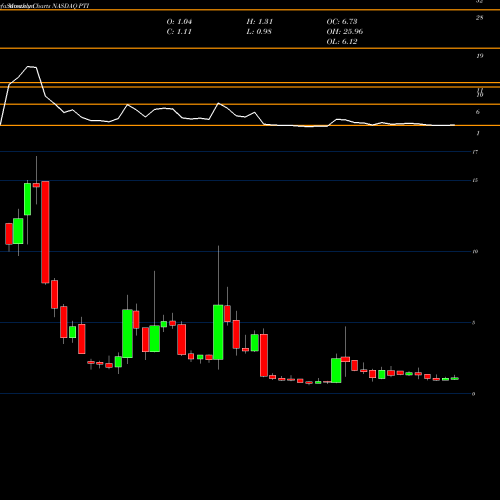
Task: Click the '19' label on the upper axis
Action: point(479,56)
